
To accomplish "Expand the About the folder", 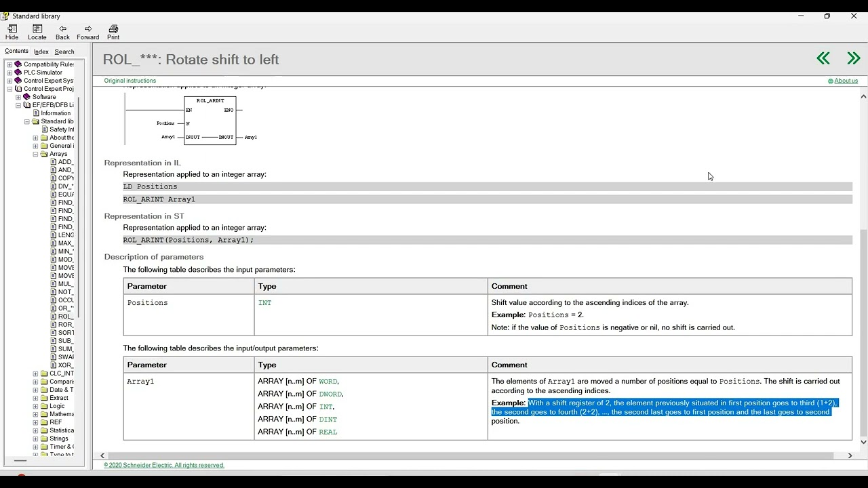I will (x=35, y=138).
